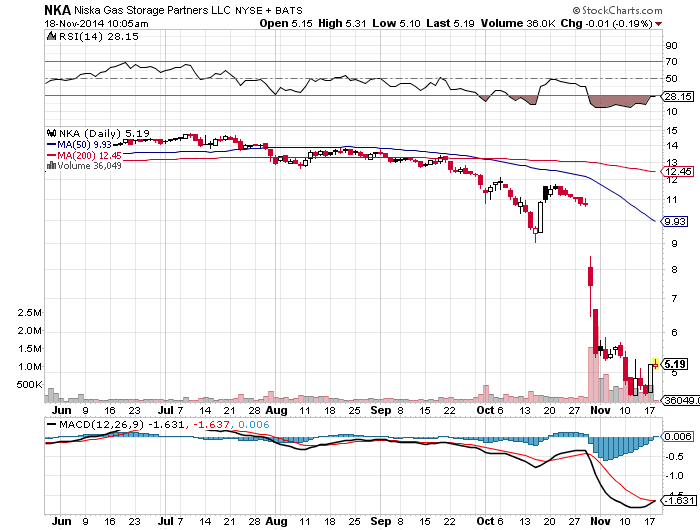
Task: Click the Niska Gas Storage Partners LLC name
Action: click(152, 10)
